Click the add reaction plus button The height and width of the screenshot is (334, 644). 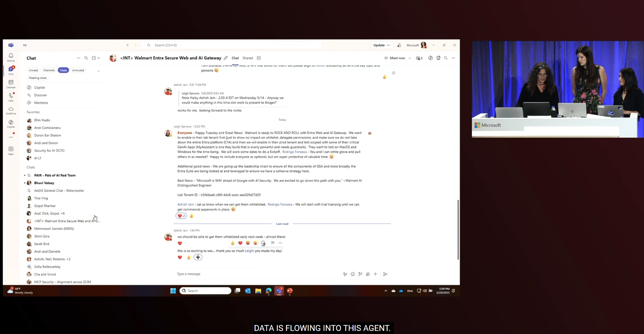[x=198, y=257]
